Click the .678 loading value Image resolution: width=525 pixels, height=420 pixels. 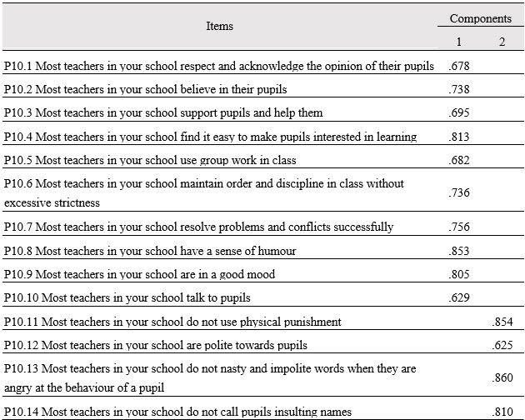(x=459, y=66)
